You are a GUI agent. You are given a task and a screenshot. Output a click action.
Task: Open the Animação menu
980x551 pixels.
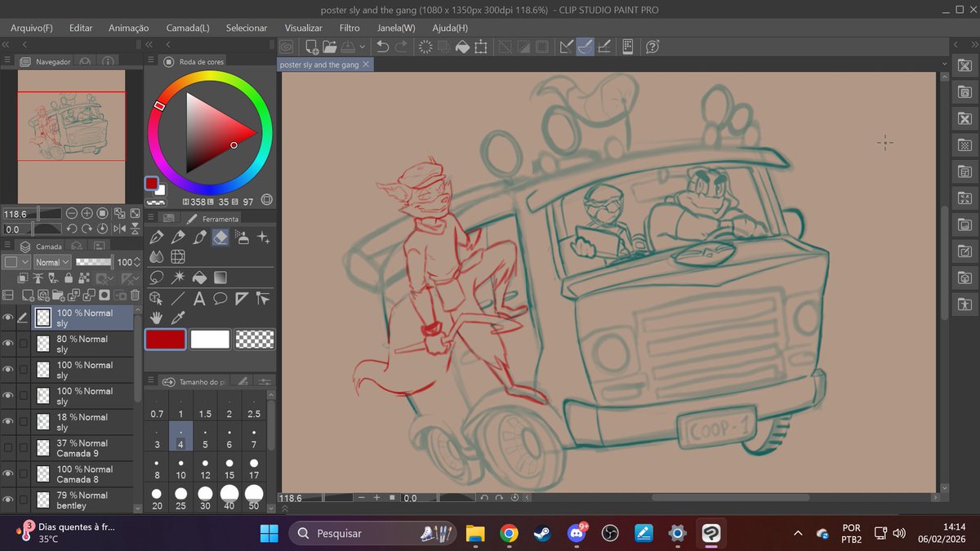coord(128,28)
